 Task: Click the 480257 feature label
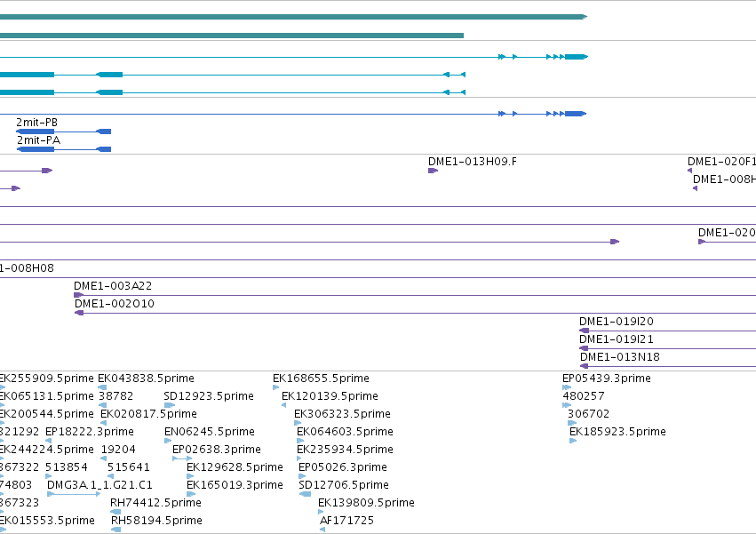584,396
